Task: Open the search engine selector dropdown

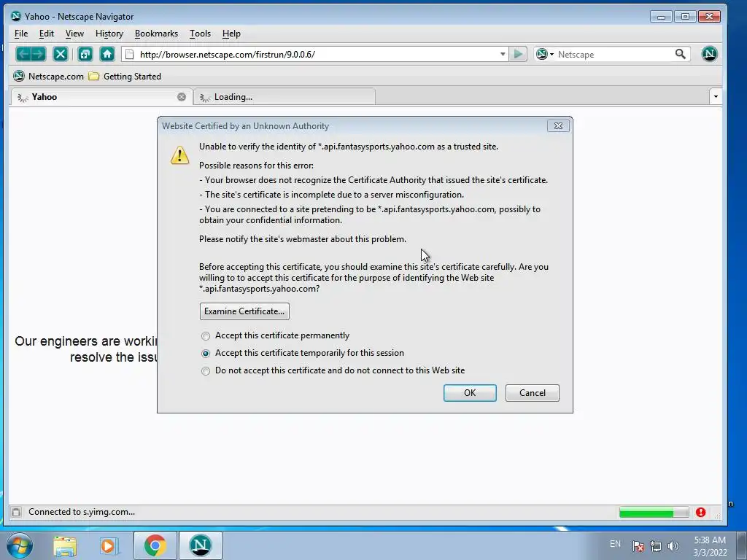Action: pyautogui.click(x=544, y=54)
